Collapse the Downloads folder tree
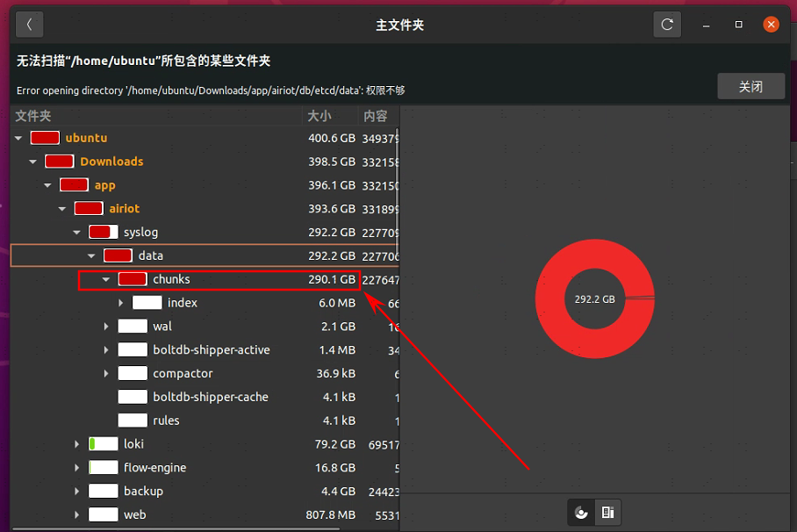 (33, 162)
